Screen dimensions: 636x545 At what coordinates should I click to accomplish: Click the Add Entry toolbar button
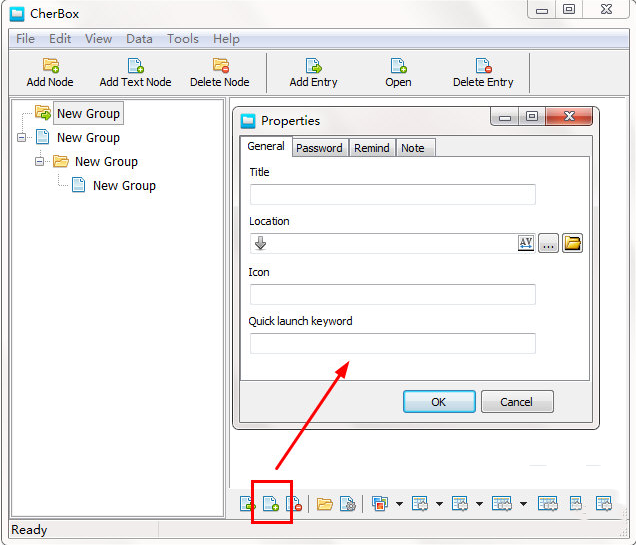click(313, 73)
